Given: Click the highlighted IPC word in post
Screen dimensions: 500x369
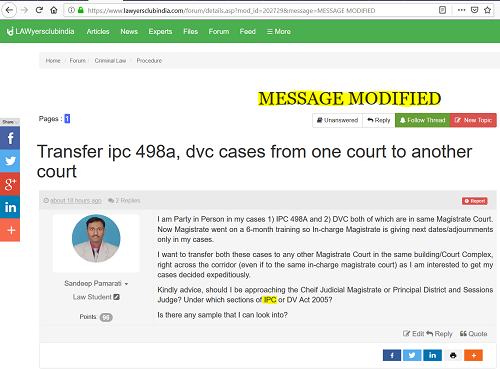Looking at the screenshot, I should click(x=270, y=300).
